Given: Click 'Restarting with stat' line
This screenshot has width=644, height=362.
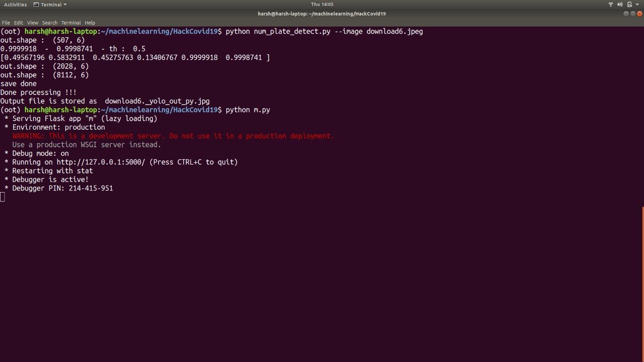Looking at the screenshot, I should [x=52, y=171].
